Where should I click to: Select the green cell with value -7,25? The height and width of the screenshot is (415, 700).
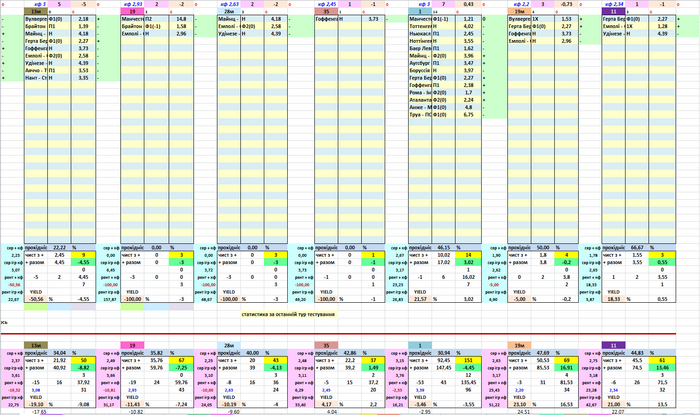pos(181,368)
